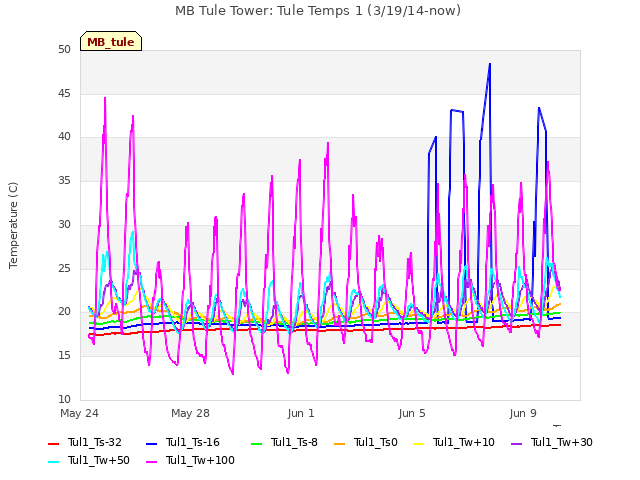640x480 pixels.
Task: Click the May 28 x-axis label
Action: 191,413
